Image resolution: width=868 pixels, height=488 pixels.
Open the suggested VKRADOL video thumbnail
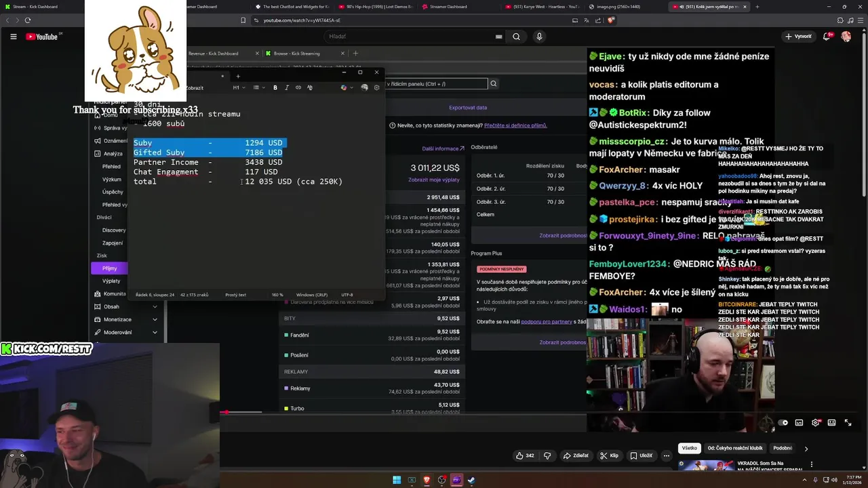point(706,466)
